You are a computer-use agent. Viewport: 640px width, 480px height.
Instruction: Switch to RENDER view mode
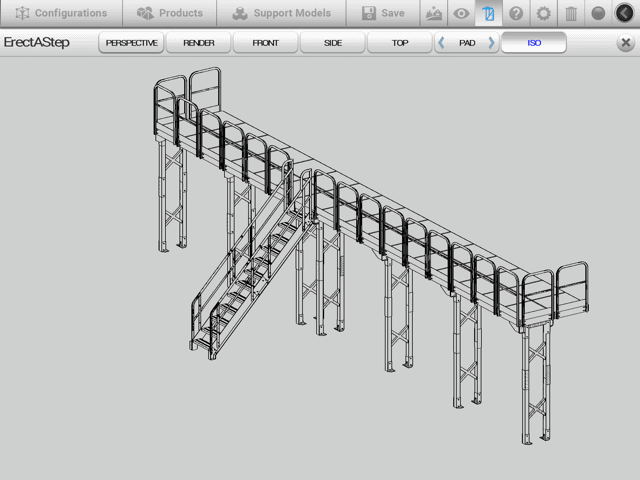pos(199,43)
